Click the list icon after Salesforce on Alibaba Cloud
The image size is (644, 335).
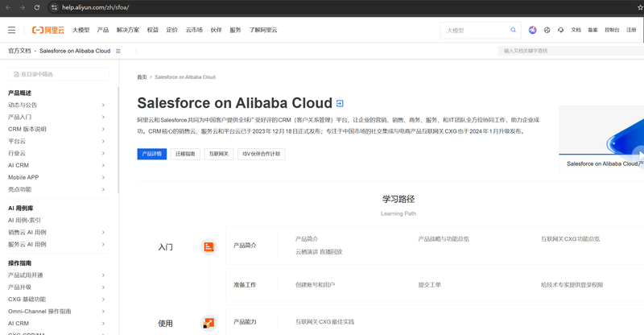pos(118,51)
